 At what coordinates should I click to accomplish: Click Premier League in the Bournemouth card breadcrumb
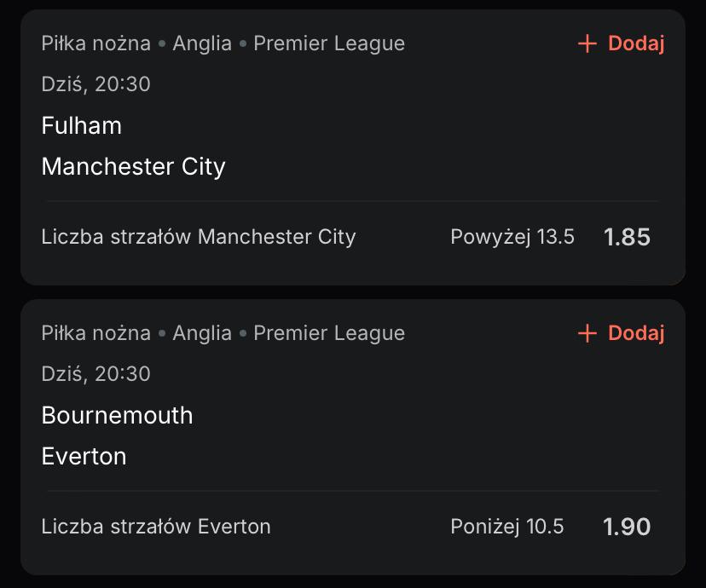(329, 333)
